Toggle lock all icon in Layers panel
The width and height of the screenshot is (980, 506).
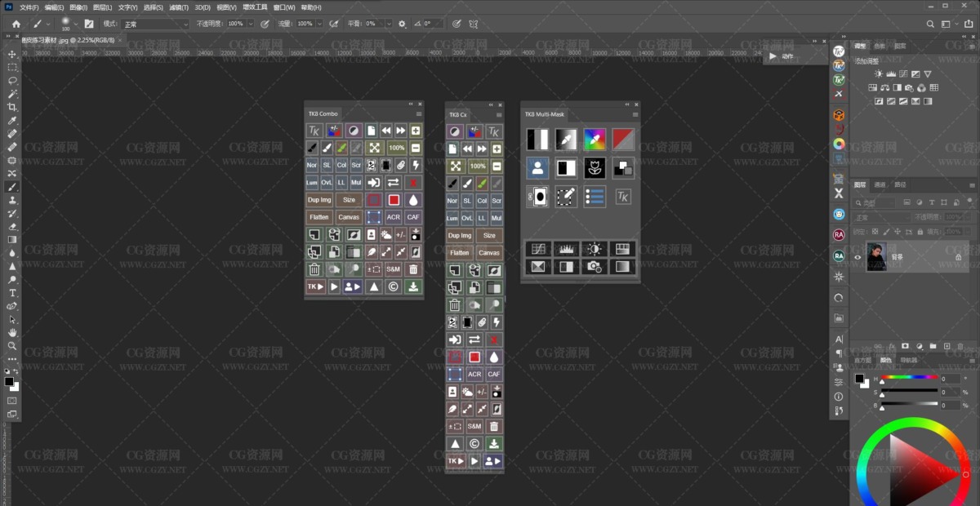click(x=922, y=232)
